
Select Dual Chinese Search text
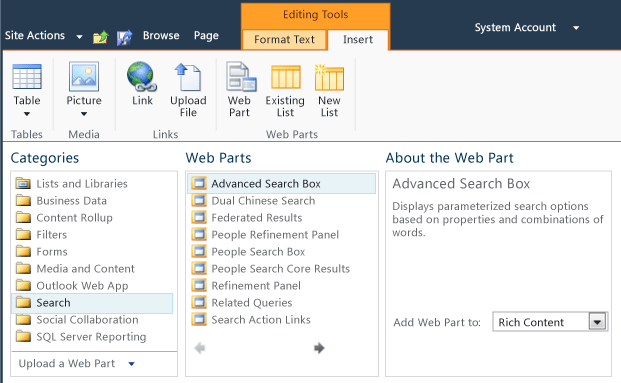[263, 200]
